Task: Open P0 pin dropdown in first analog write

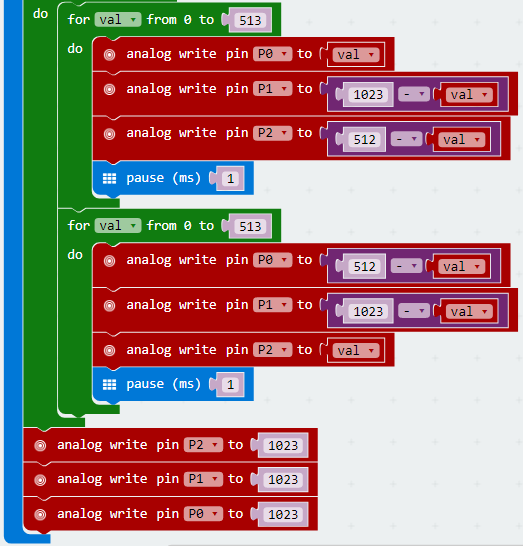Action: [x=273, y=54]
